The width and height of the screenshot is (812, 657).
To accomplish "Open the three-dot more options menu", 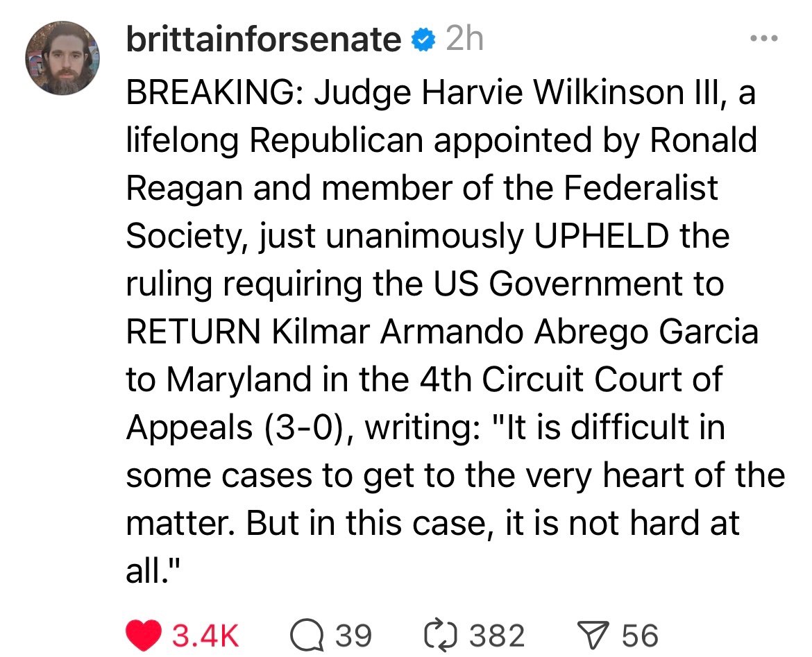I will tap(766, 39).
